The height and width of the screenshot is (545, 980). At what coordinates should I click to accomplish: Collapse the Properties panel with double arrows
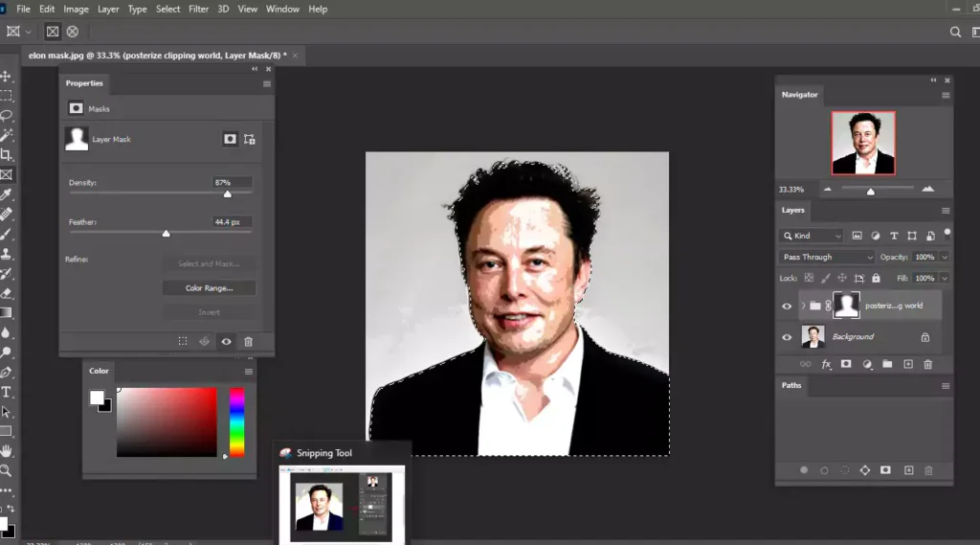(x=255, y=69)
